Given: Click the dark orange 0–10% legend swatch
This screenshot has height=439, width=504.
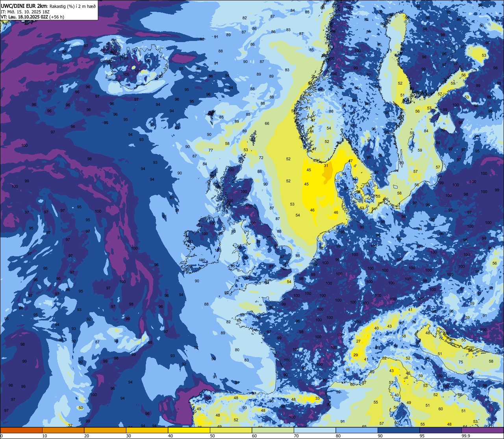Looking at the screenshot, I should tap(21, 430).
